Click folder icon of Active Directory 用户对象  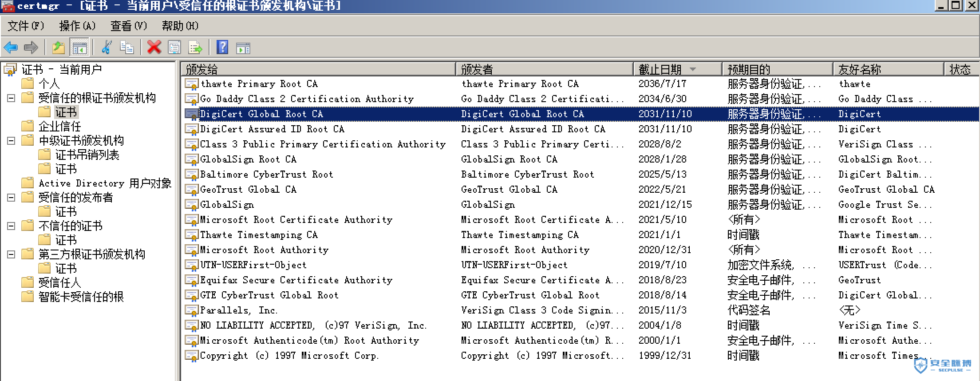coord(28,183)
